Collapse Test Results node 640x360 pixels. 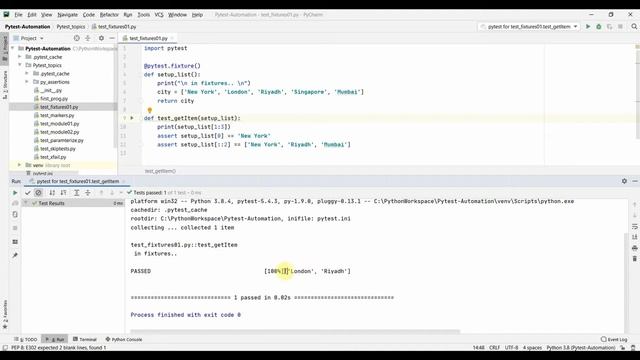coord(26,203)
